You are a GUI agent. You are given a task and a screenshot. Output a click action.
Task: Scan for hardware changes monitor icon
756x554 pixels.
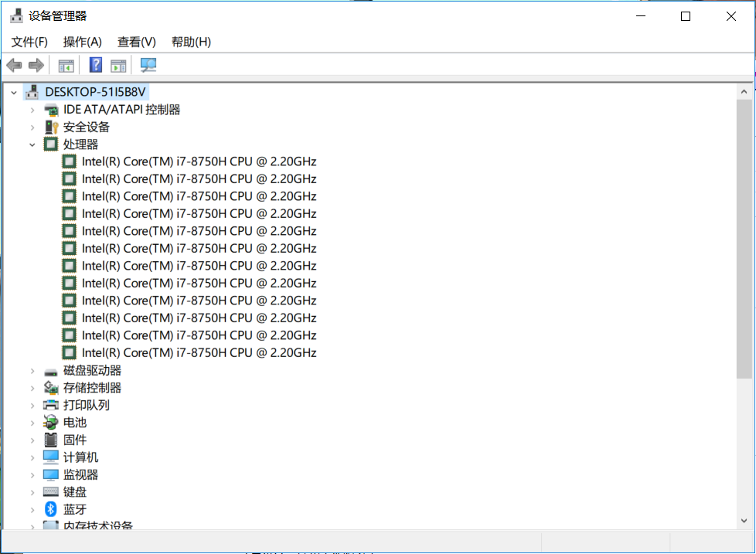pyautogui.click(x=148, y=65)
